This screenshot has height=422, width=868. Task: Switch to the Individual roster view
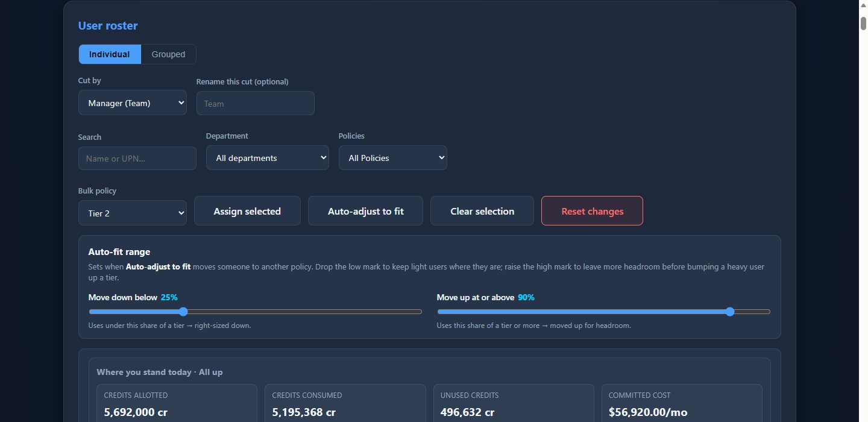pyautogui.click(x=110, y=54)
